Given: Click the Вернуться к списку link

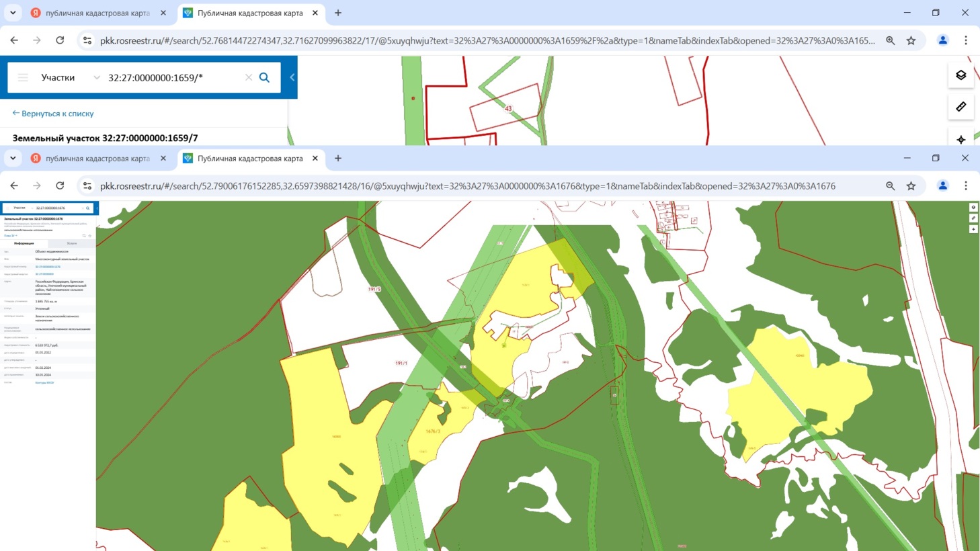Looking at the screenshot, I should click(x=53, y=114).
